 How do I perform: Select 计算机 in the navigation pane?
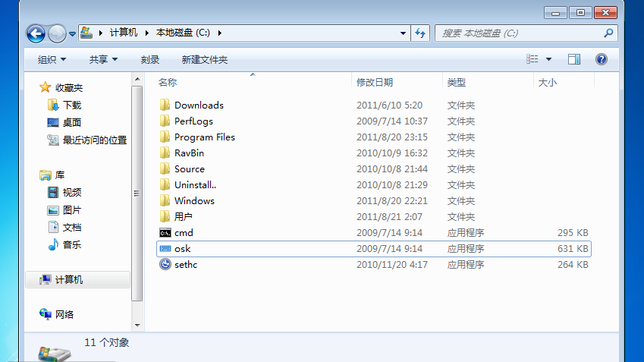point(68,280)
